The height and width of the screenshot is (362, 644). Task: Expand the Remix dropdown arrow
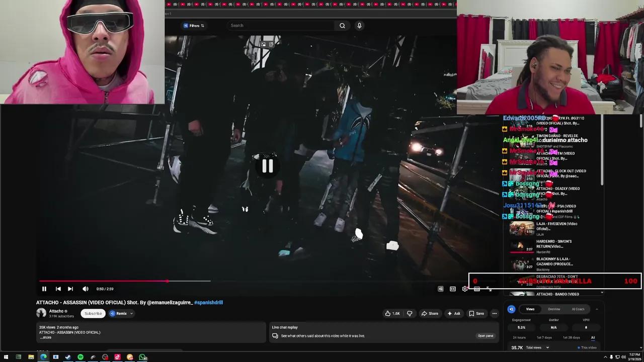(131, 313)
